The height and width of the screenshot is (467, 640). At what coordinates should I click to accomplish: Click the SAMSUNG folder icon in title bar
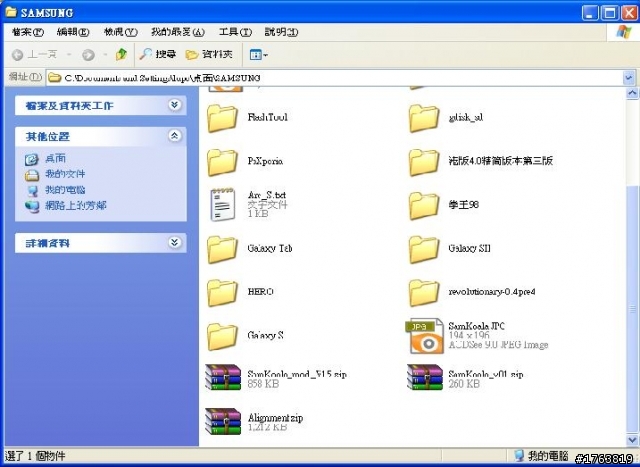[11, 12]
